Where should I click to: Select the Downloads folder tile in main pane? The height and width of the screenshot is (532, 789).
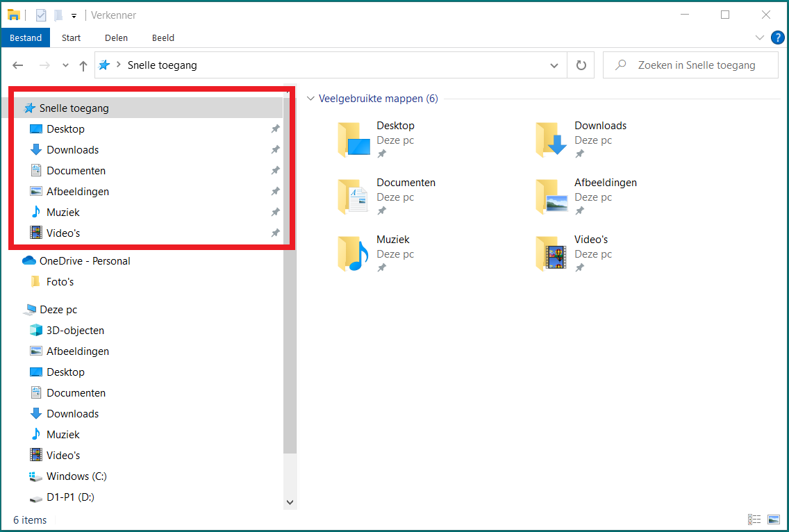pyautogui.click(x=582, y=140)
